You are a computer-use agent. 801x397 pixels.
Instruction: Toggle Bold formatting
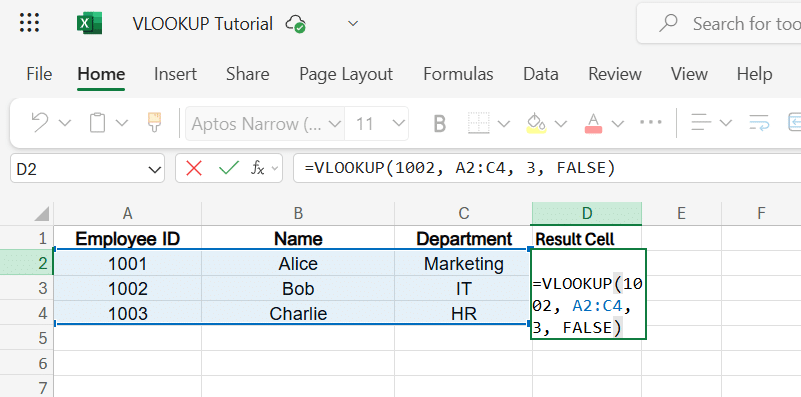click(440, 124)
